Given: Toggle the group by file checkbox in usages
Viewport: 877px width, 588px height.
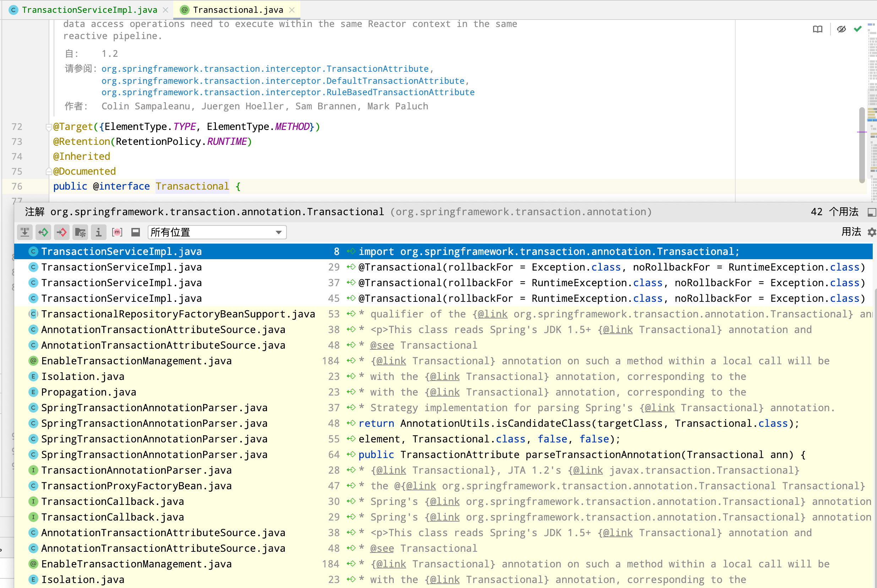Looking at the screenshot, I should click(80, 232).
